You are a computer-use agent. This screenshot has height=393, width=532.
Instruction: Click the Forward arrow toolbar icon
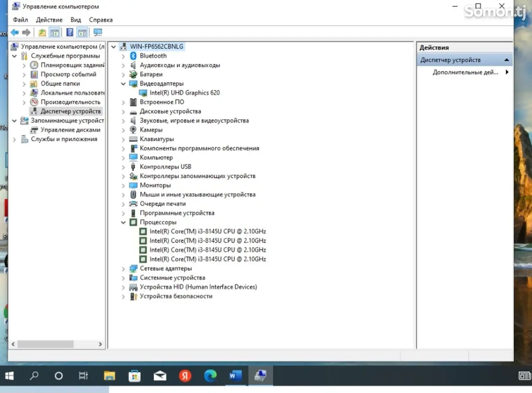pos(26,33)
